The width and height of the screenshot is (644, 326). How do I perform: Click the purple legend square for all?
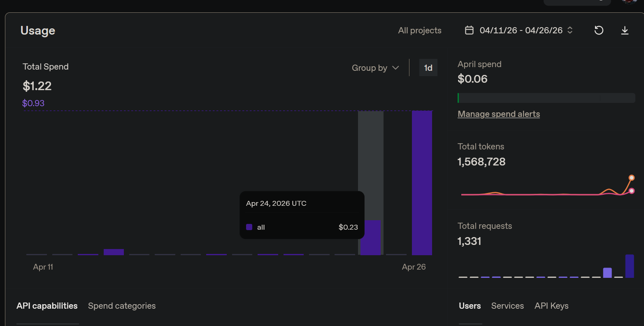click(249, 227)
